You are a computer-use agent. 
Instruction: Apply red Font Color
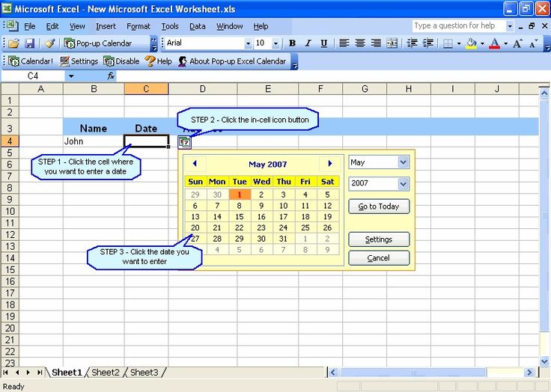click(x=494, y=43)
